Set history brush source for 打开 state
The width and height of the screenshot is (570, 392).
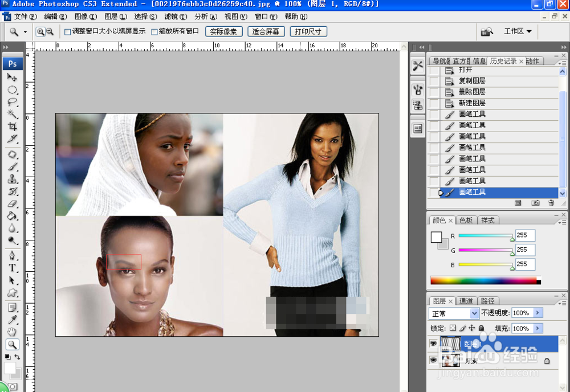click(434, 70)
